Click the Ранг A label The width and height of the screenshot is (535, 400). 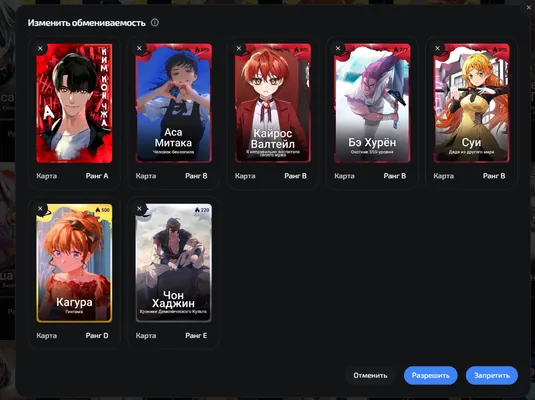(x=97, y=176)
